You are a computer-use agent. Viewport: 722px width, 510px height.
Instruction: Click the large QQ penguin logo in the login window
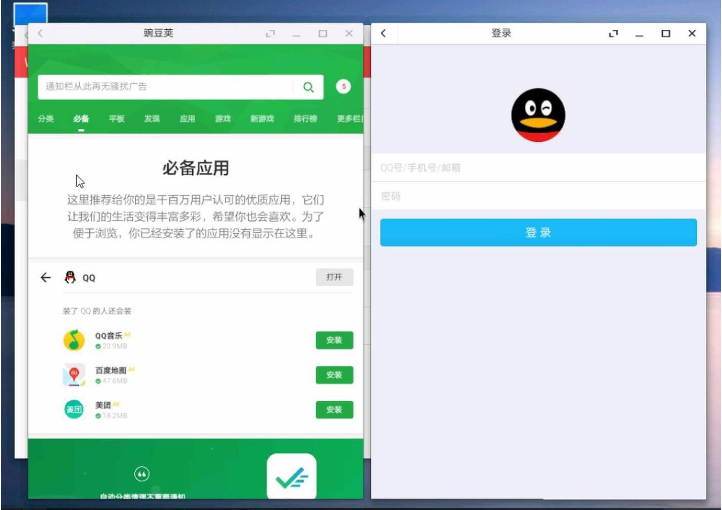[538, 115]
